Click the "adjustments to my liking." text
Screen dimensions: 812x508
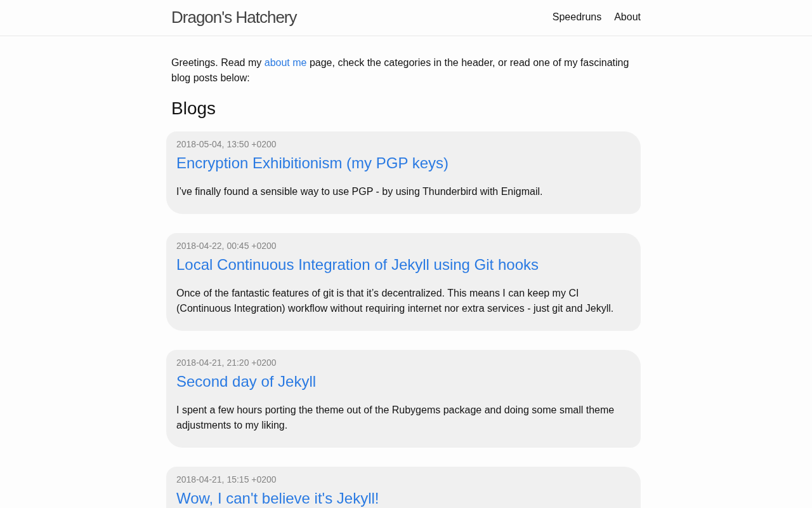pos(232,425)
